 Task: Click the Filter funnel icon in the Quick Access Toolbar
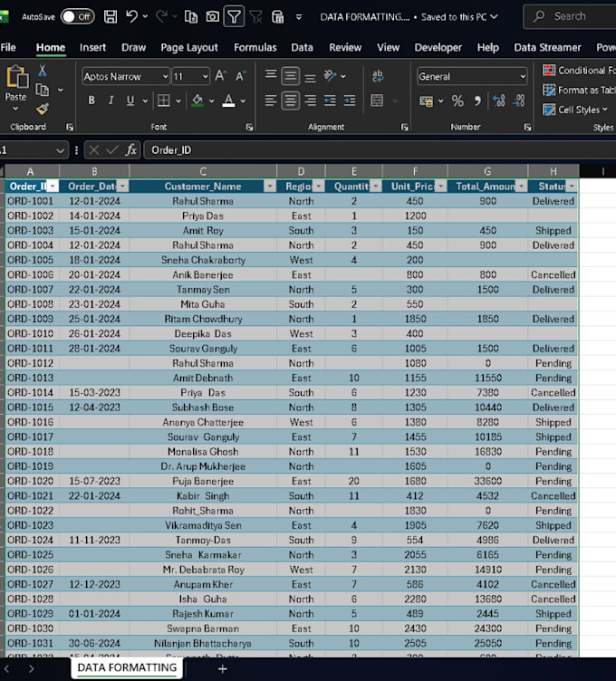click(234, 17)
